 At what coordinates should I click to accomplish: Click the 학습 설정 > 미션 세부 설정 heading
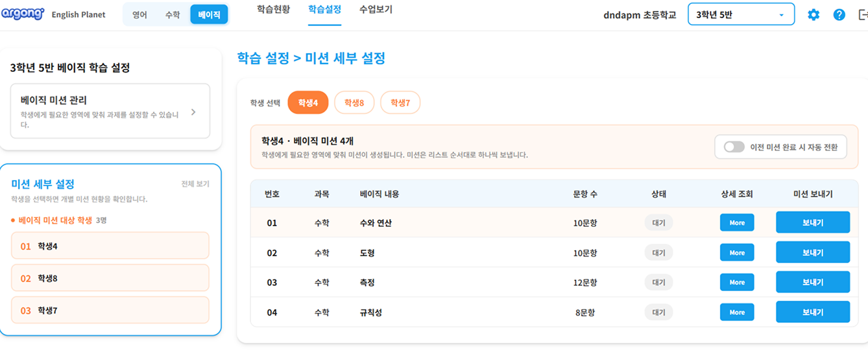pyautogui.click(x=311, y=58)
